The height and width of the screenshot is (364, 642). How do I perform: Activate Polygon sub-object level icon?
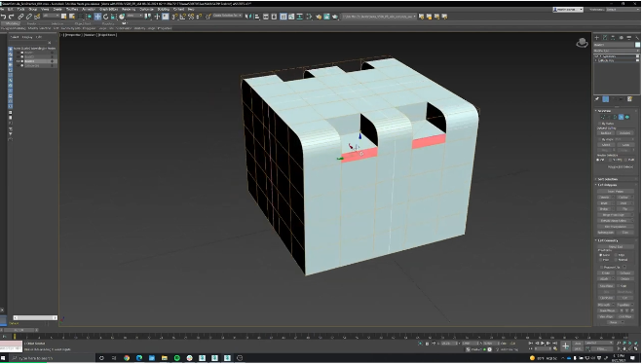[621, 117]
